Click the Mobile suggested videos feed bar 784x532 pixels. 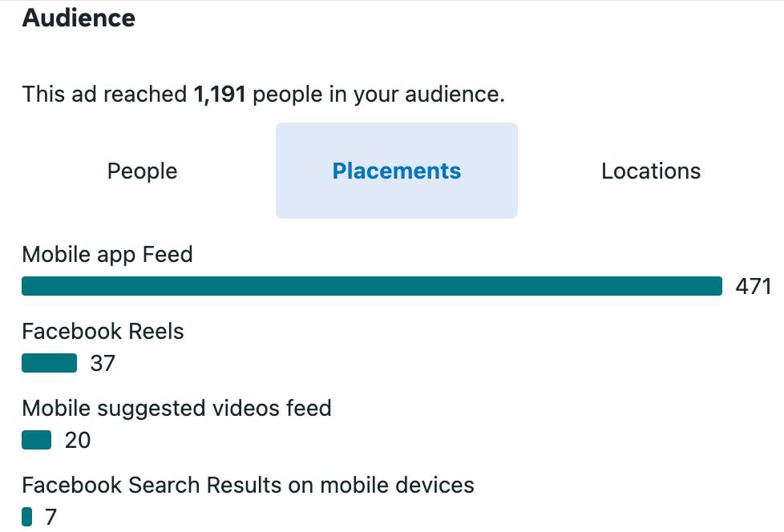click(37, 441)
